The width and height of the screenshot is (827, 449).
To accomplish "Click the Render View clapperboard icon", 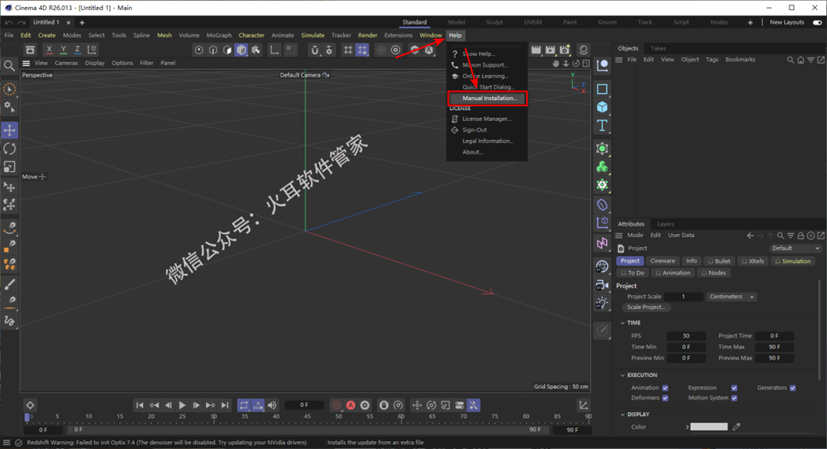I will (x=536, y=50).
